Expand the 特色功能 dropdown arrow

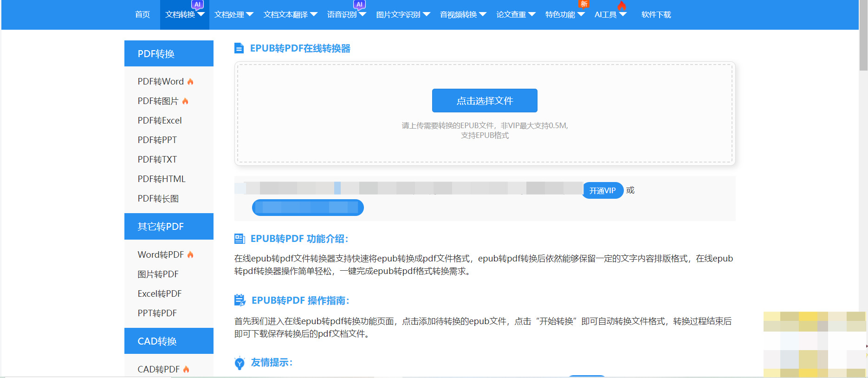point(581,14)
